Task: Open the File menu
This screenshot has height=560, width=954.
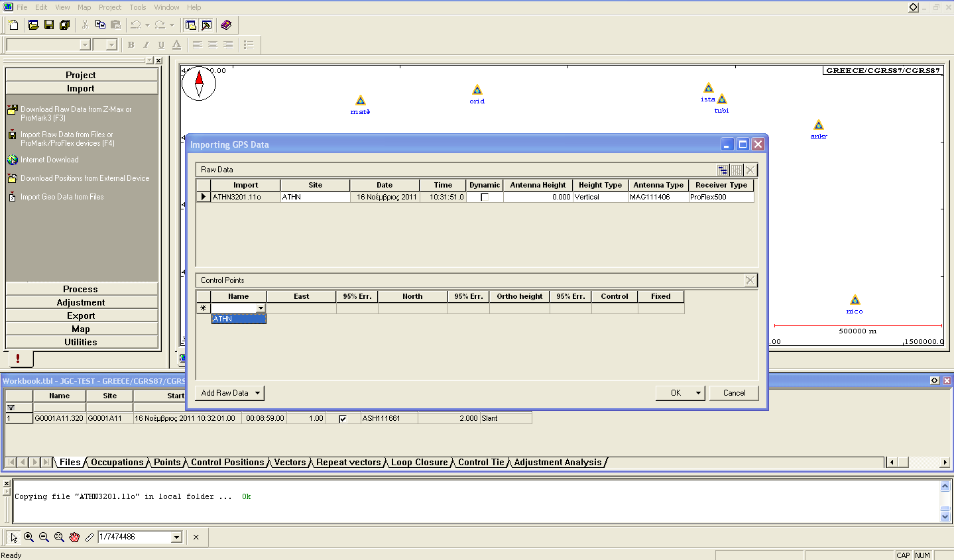Action: [22, 7]
